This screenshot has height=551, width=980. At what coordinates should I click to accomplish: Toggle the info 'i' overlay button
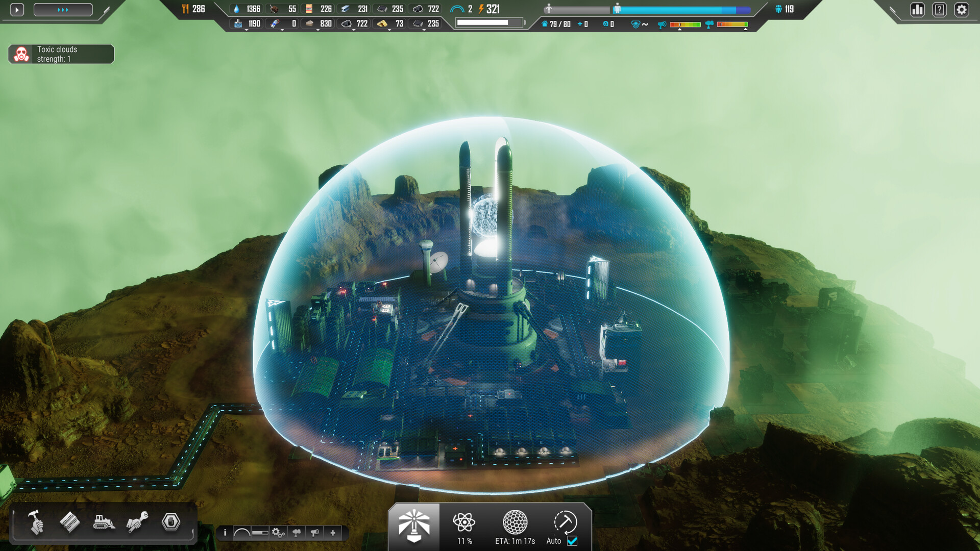pyautogui.click(x=225, y=533)
